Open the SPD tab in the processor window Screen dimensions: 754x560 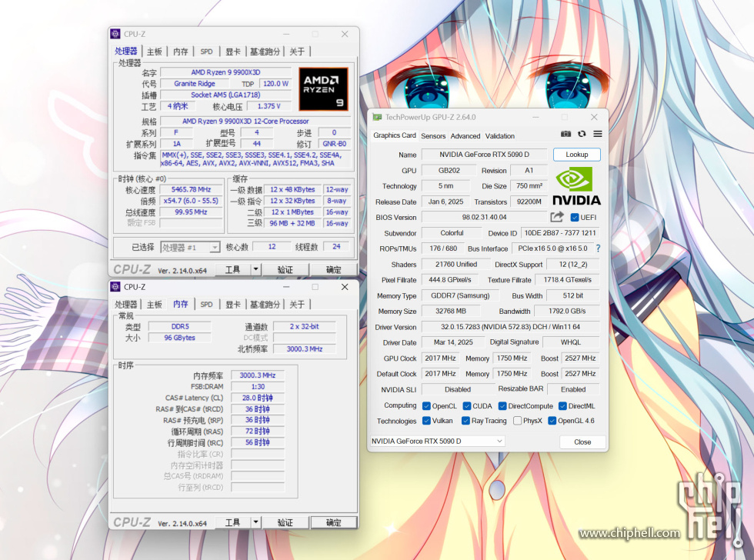pos(206,52)
